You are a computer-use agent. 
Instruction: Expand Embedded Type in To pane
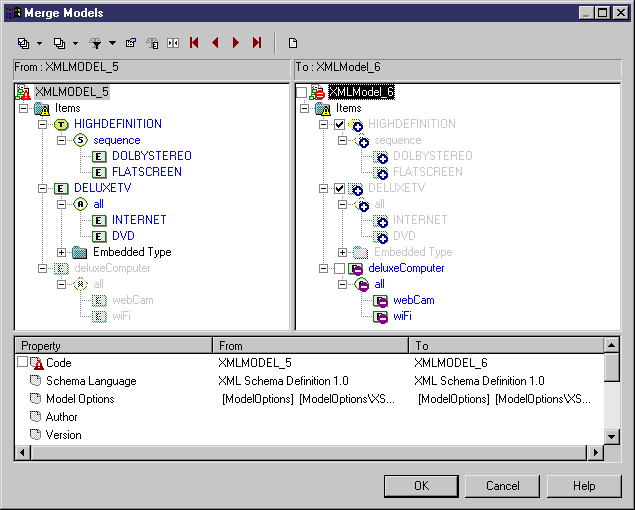pyautogui.click(x=343, y=252)
